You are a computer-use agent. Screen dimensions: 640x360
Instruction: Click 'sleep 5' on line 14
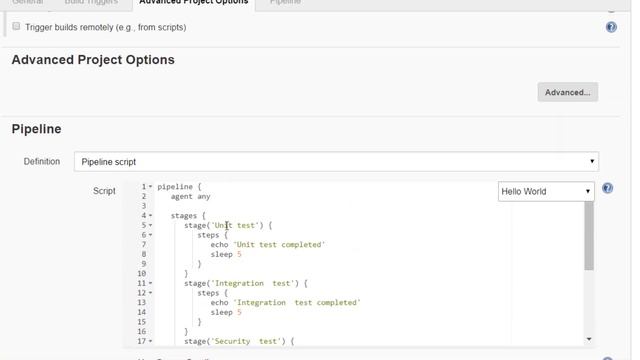click(226, 313)
